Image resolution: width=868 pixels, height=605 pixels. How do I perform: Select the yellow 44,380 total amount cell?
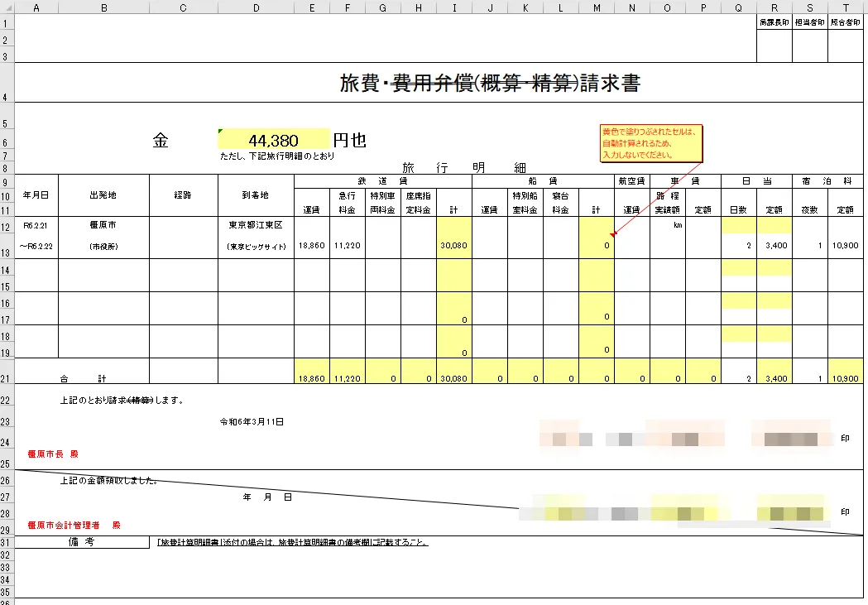[x=273, y=140]
